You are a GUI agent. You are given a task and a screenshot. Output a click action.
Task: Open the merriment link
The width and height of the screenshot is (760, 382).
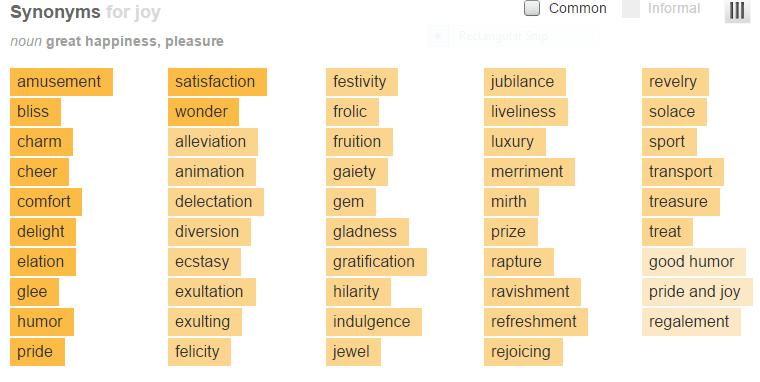point(529,172)
